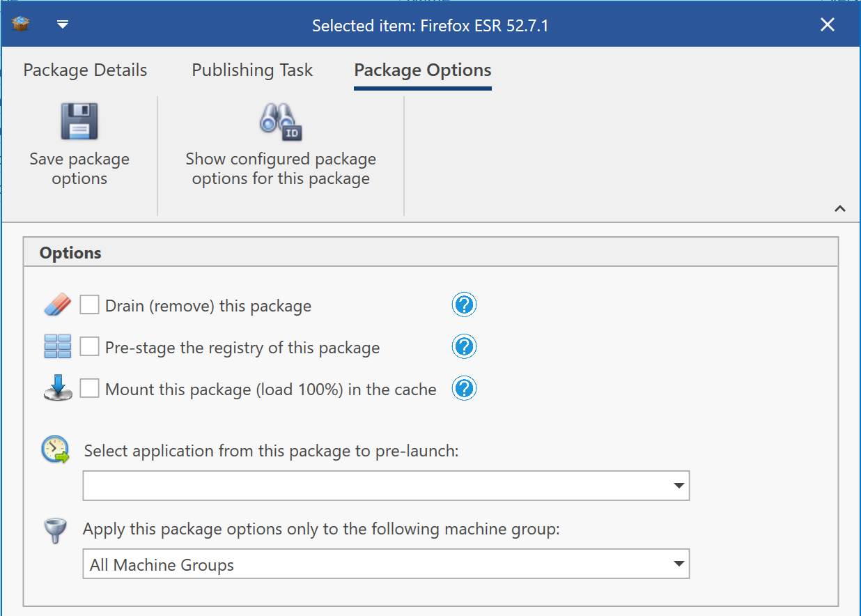Switch to the Package Details tab
Image resolution: width=861 pixels, height=616 pixels.
pyautogui.click(x=85, y=70)
